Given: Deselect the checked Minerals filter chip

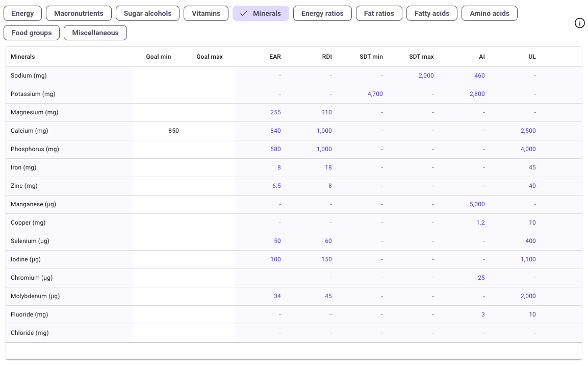Looking at the screenshot, I should [261, 13].
